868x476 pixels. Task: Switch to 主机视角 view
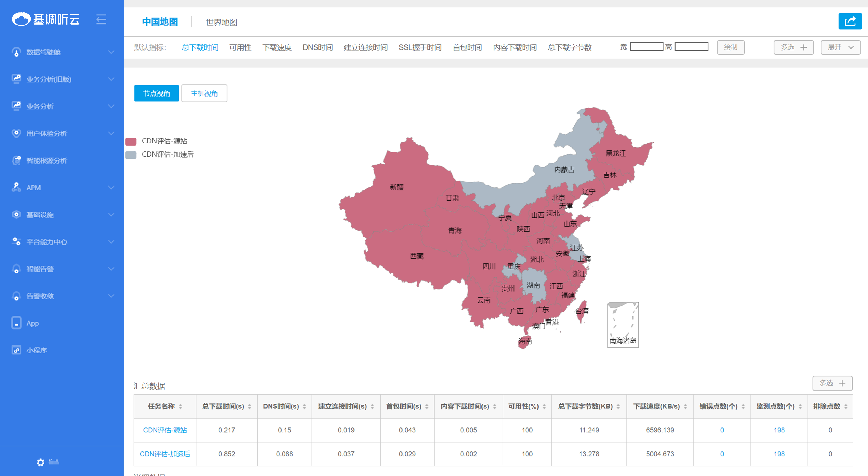[x=204, y=93]
